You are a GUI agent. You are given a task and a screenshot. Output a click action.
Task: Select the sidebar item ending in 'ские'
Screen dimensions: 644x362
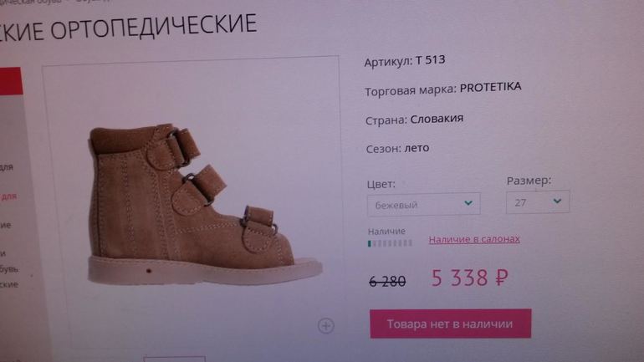tap(9, 284)
